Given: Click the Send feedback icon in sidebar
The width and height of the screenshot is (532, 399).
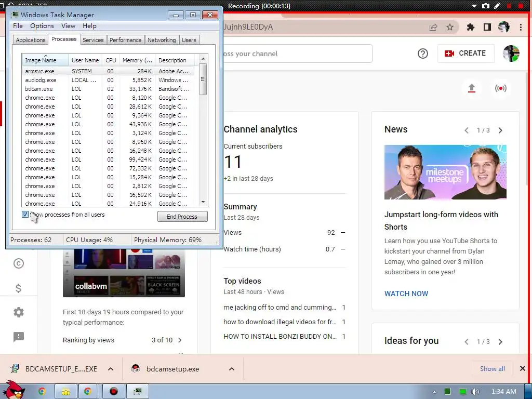Looking at the screenshot, I should coord(19,337).
